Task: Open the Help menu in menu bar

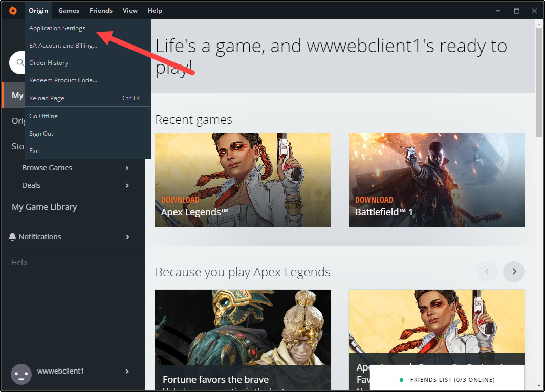Action: [x=155, y=11]
